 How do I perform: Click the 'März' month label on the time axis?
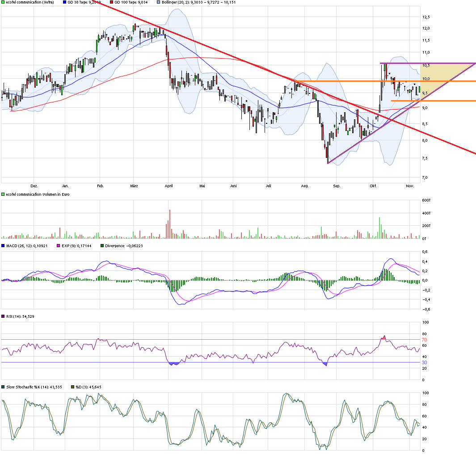pyautogui.click(x=134, y=186)
